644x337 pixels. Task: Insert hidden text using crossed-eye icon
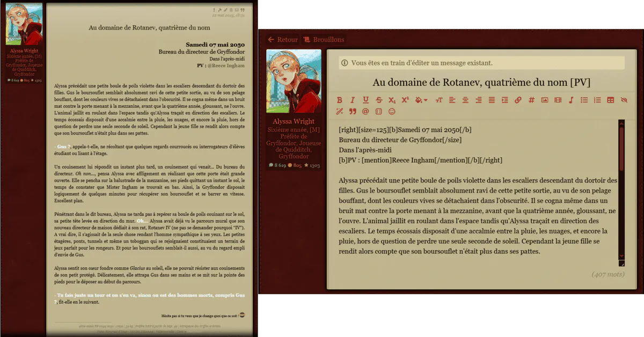coord(624,100)
